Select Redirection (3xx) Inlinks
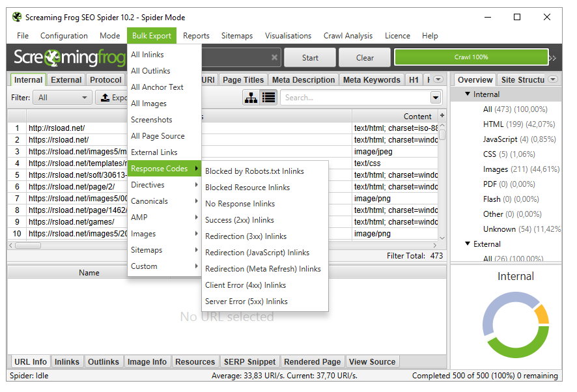Image resolution: width=577 pixels, height=392 pixels. coord(265,236)
